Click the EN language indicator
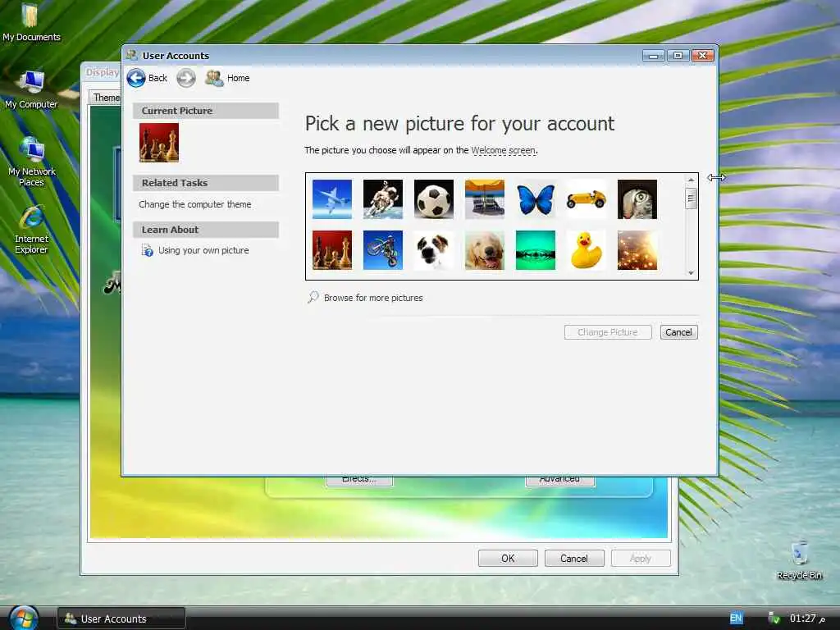 (736, 619)
